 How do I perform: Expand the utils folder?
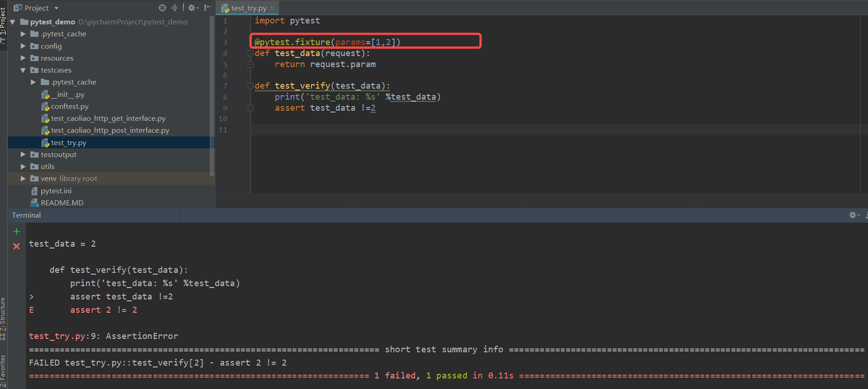point(23,166)
